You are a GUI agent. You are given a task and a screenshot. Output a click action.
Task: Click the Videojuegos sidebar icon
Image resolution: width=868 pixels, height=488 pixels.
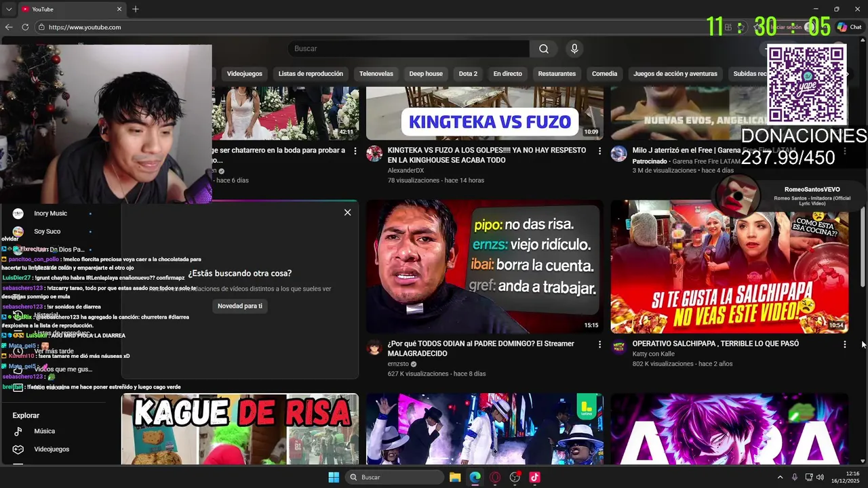[18, 449]
